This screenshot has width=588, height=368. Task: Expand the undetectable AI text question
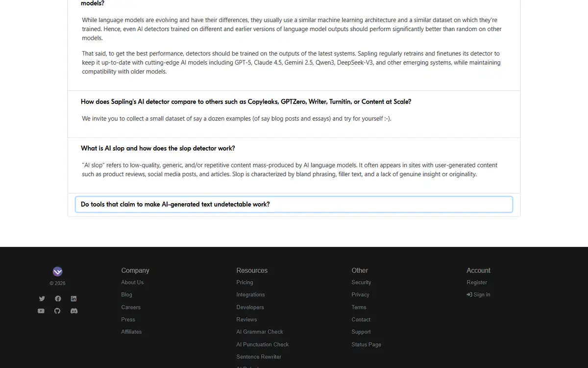(294, 205)
